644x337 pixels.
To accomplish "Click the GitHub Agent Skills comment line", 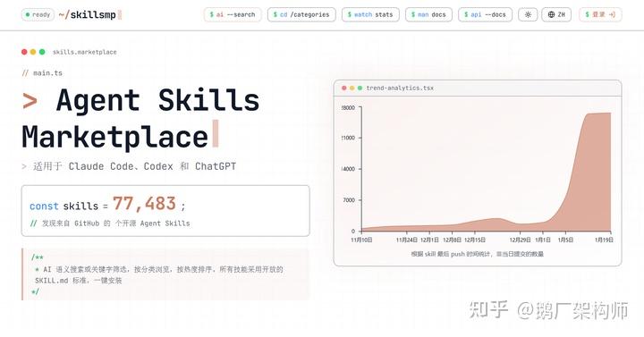I will click(x=110, y=223).
